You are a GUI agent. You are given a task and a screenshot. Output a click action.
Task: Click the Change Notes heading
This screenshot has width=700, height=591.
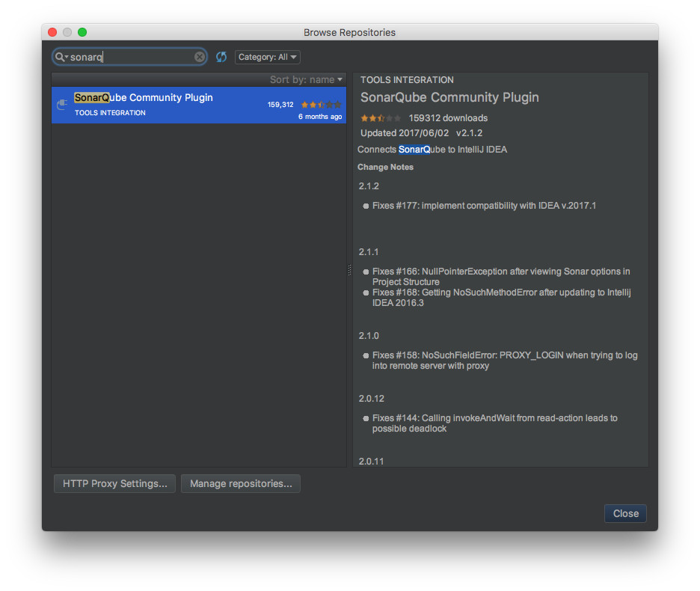pyautogui.click(x=385, y=167)
